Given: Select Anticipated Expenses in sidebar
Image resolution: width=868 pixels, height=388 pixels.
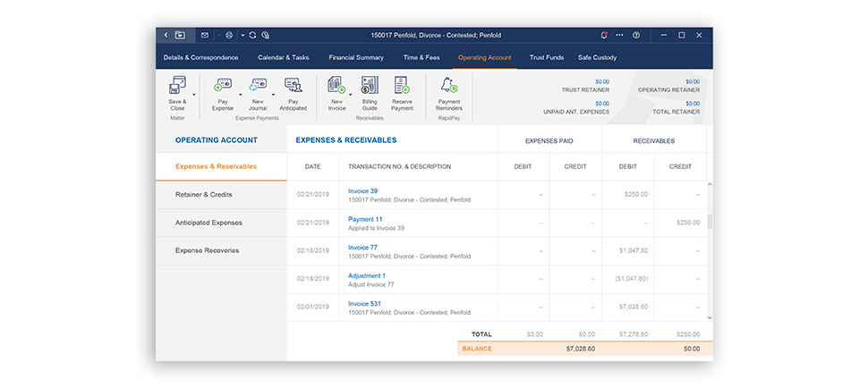Looking at the screenshot, I should 221,223.
